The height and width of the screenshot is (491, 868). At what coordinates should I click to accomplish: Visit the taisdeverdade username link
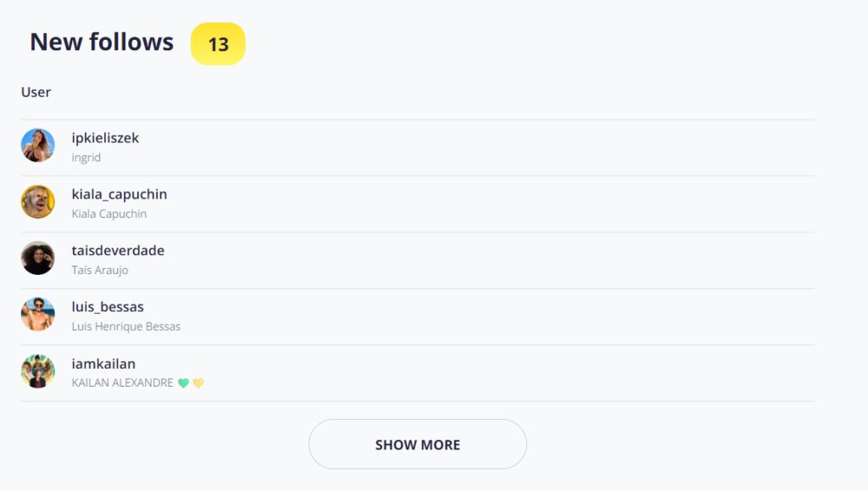118,250
